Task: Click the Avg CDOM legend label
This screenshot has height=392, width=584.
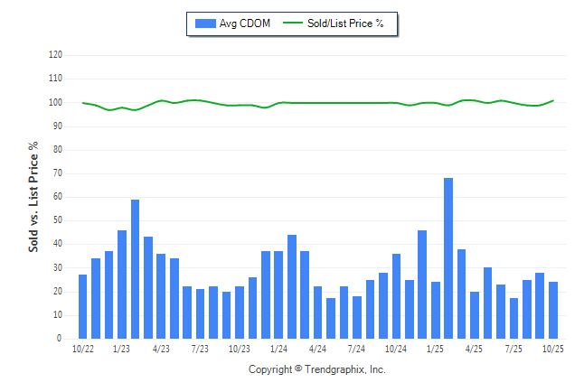Action: 244,23
